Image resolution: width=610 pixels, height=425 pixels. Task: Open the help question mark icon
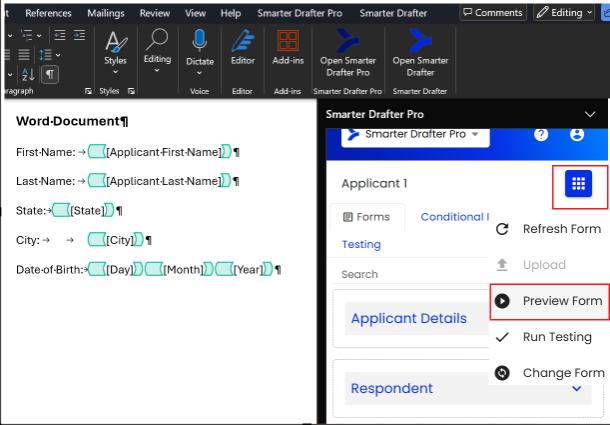pyautogui.click(x=541, y=134)
